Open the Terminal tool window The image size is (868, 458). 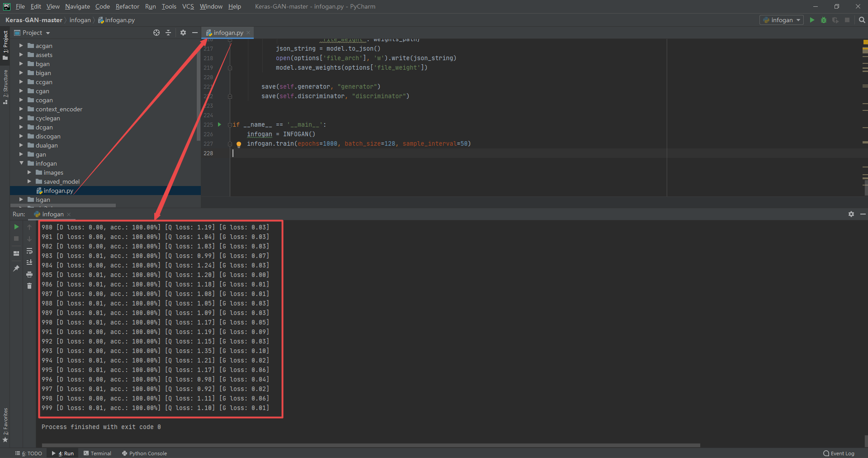[97, 453]
